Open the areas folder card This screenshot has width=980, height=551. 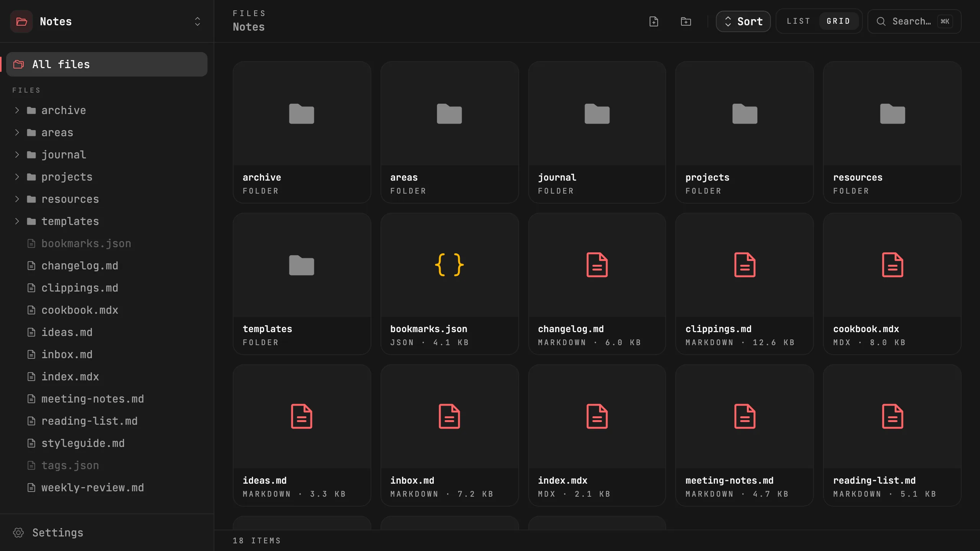(449, 132)
